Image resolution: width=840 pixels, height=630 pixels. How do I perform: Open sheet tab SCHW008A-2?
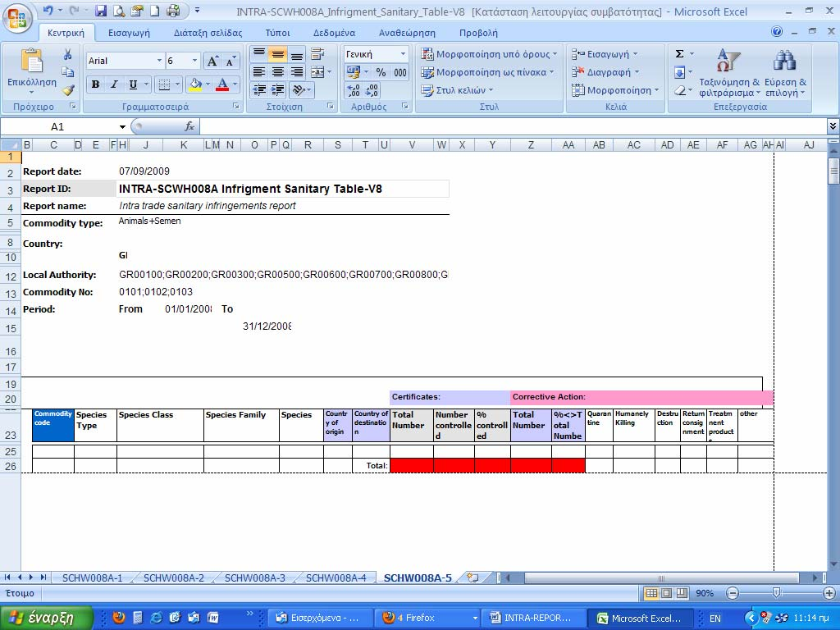pos(174,577)
